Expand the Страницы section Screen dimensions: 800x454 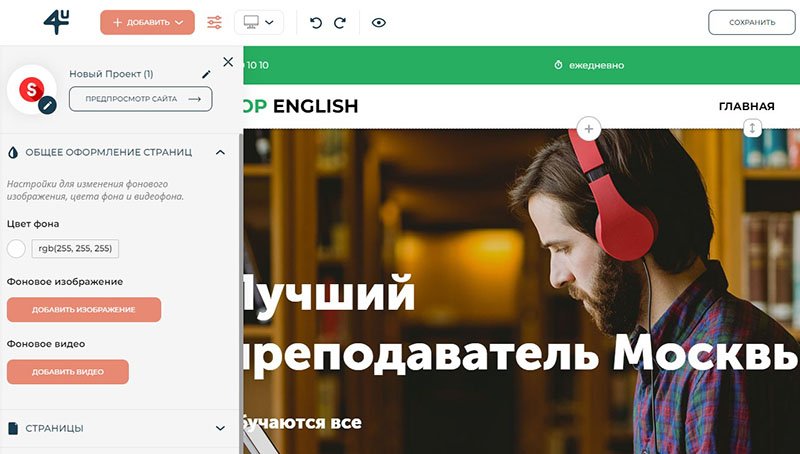220,428
